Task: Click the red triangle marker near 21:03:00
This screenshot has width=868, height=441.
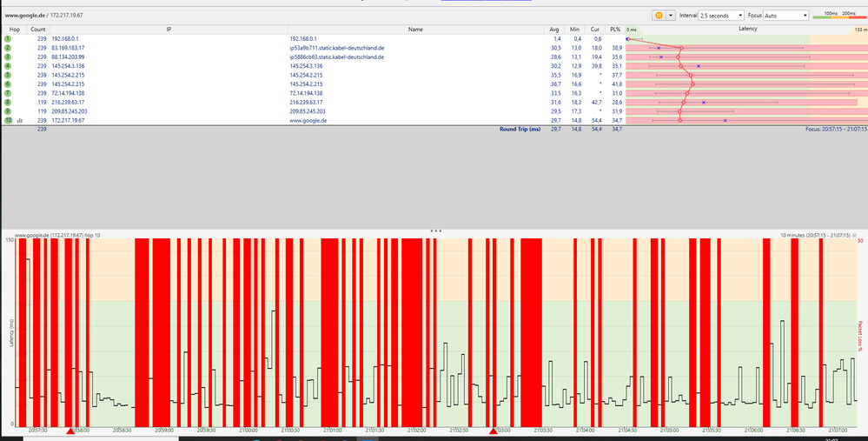Action: tap(494, 430)
